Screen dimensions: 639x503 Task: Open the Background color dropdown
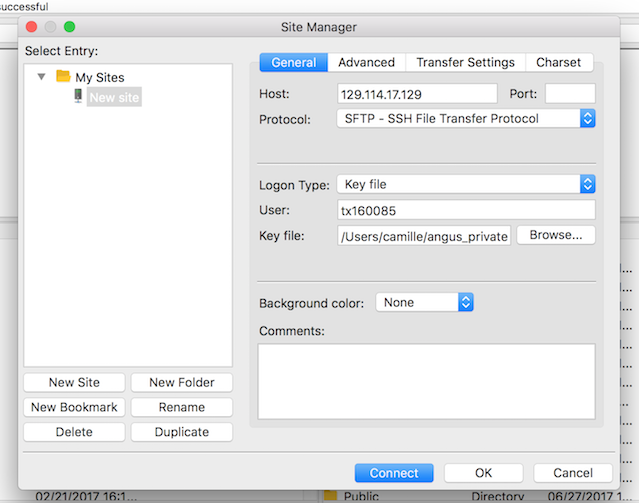424,302
